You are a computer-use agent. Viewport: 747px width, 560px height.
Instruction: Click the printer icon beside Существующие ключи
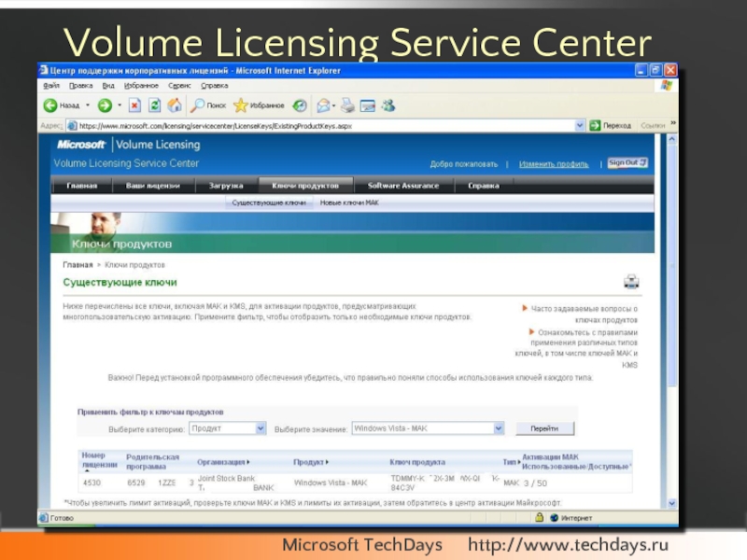coord(631,282)
